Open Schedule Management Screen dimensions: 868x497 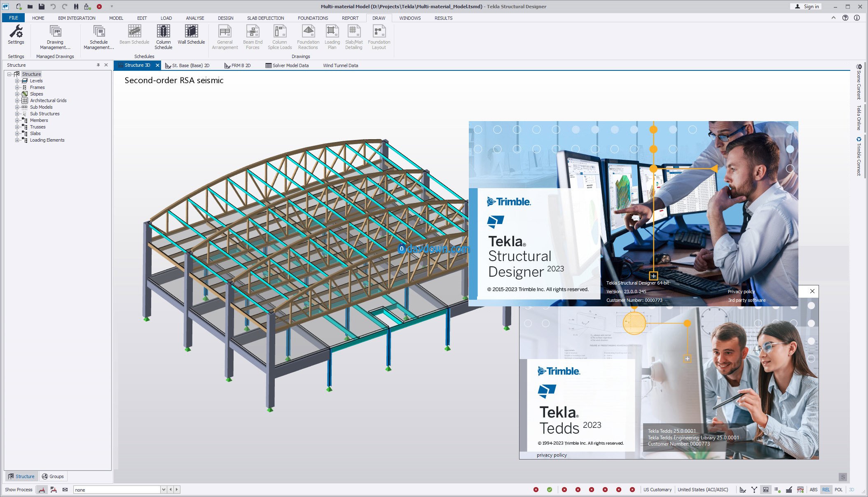click(x=99, y=37)
